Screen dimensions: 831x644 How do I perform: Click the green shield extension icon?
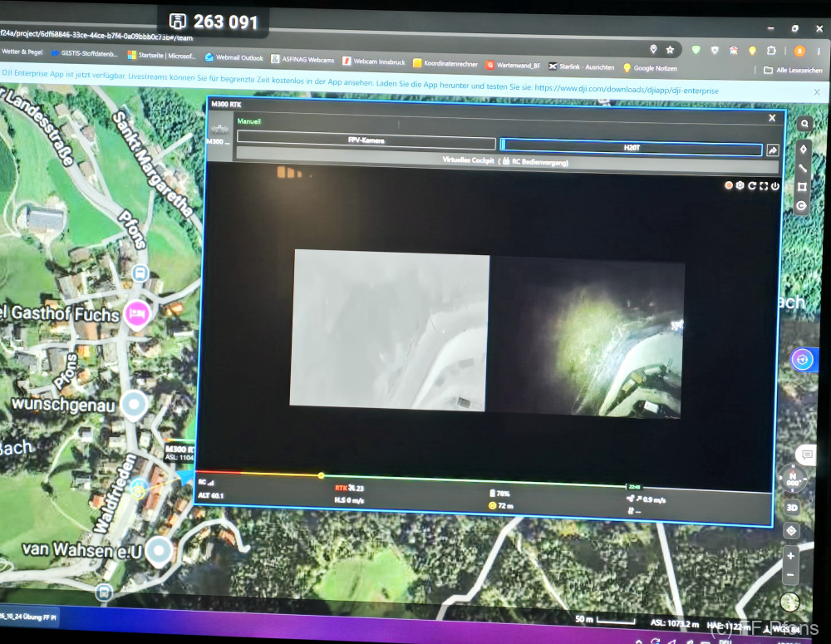click(696, 50)
